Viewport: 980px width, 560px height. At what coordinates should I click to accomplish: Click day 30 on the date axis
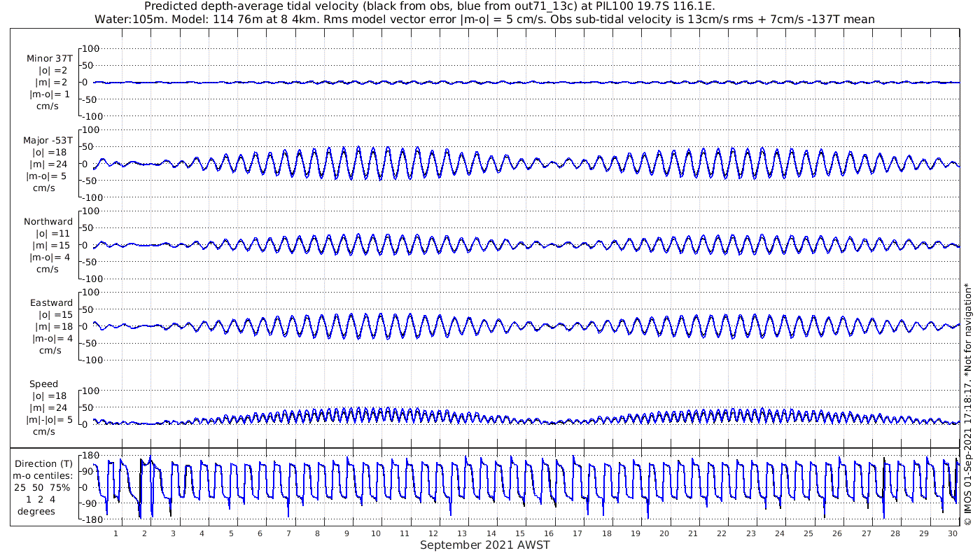(x=953, y=533)
